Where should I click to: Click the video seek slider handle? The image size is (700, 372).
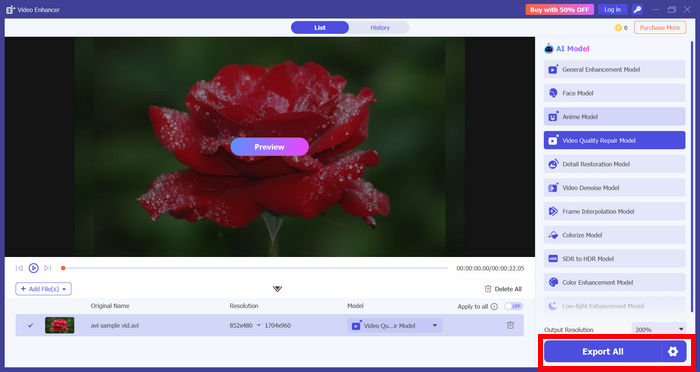pyautogui.click(x=63, y=268)
